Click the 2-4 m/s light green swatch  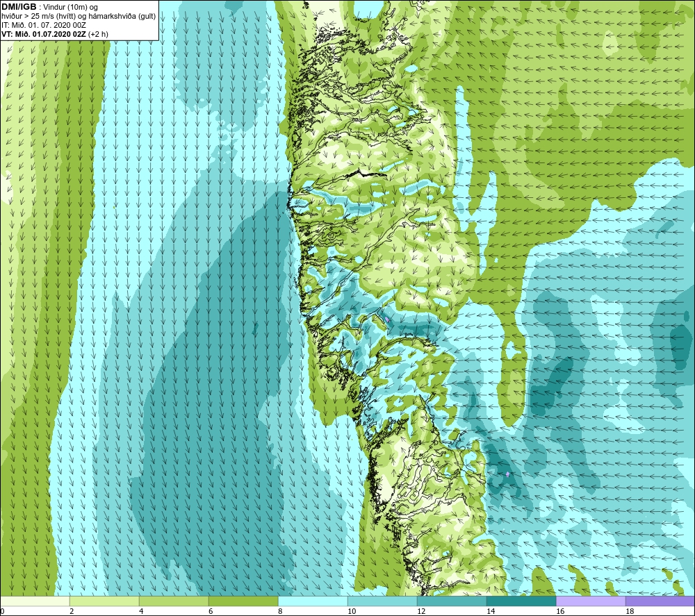pos(105,601)
